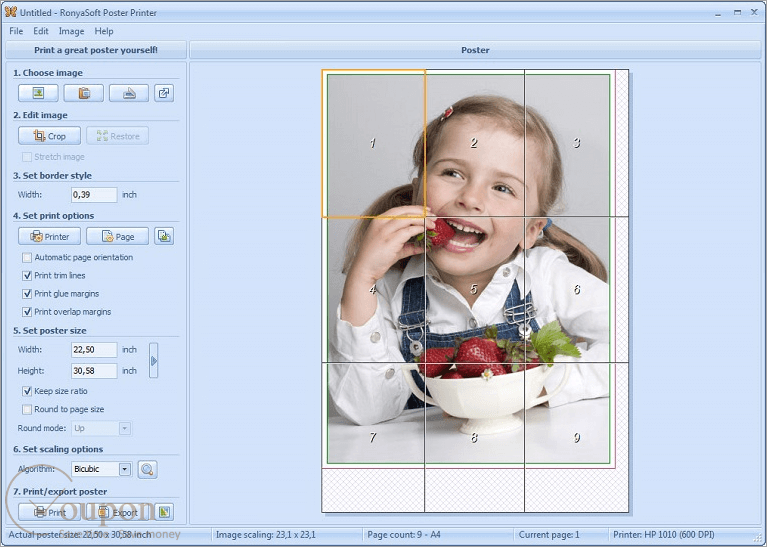Image resolution: width=767 pixels, height=547 pixels.
Task: Select poster page 8 tile
Action: pyautogui.click(x=474, y=437)
